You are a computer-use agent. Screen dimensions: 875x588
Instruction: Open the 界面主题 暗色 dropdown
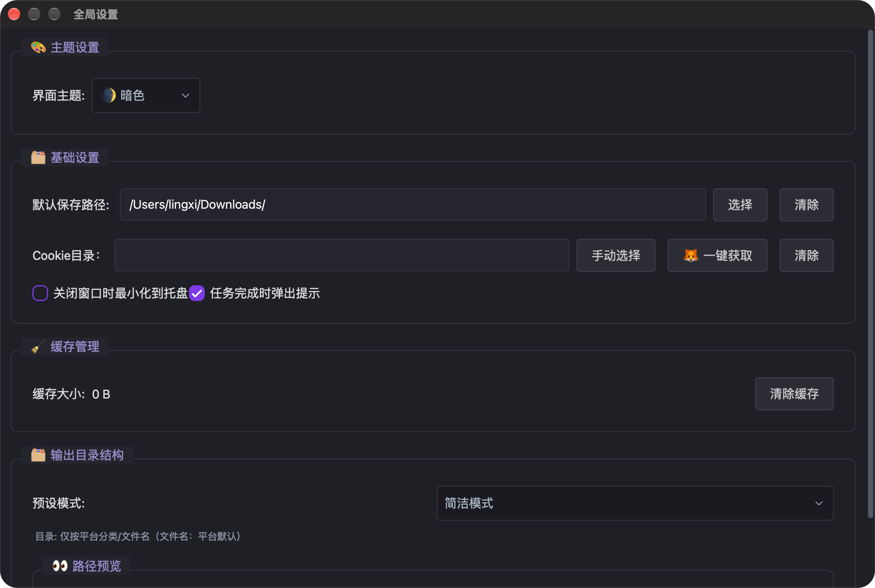coord(146,95)
